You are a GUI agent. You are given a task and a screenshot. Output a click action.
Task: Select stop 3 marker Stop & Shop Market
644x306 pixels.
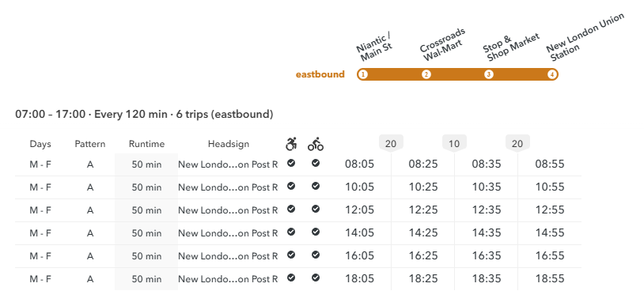coord(489,74)
